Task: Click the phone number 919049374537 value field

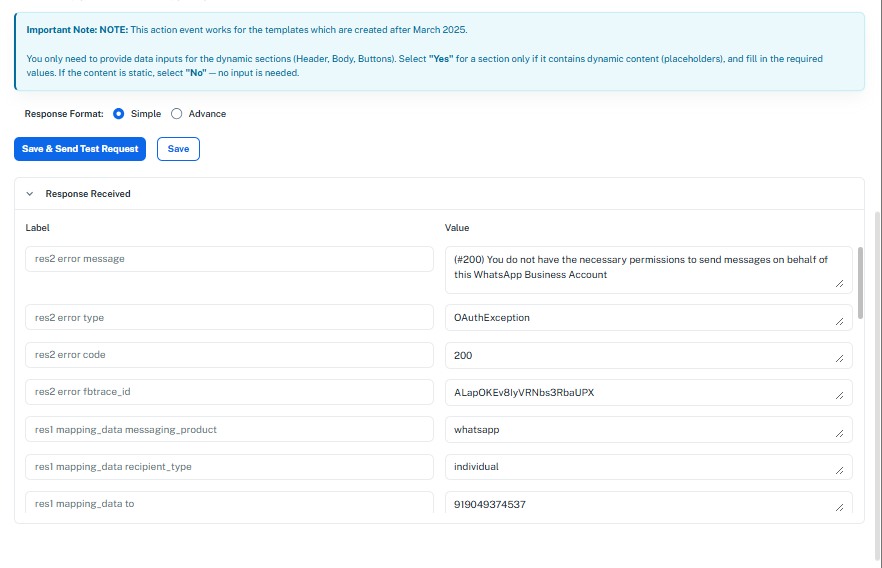Action: coord(640,505)
